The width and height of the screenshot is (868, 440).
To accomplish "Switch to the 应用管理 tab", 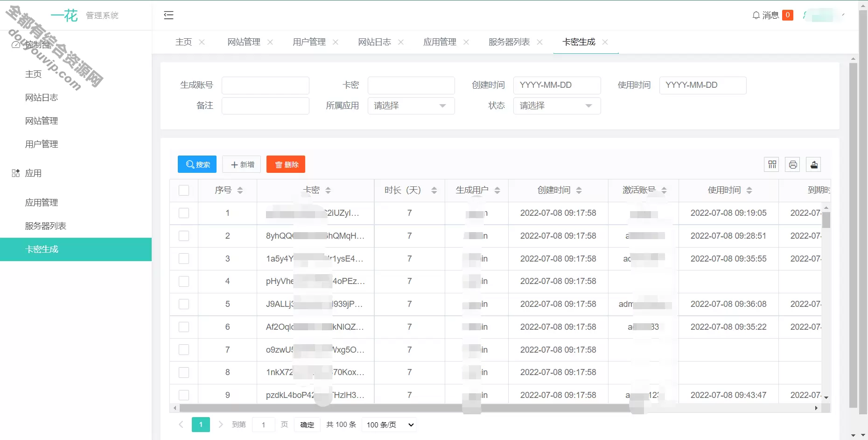I will pyautogui.click(x=440, y=42).
